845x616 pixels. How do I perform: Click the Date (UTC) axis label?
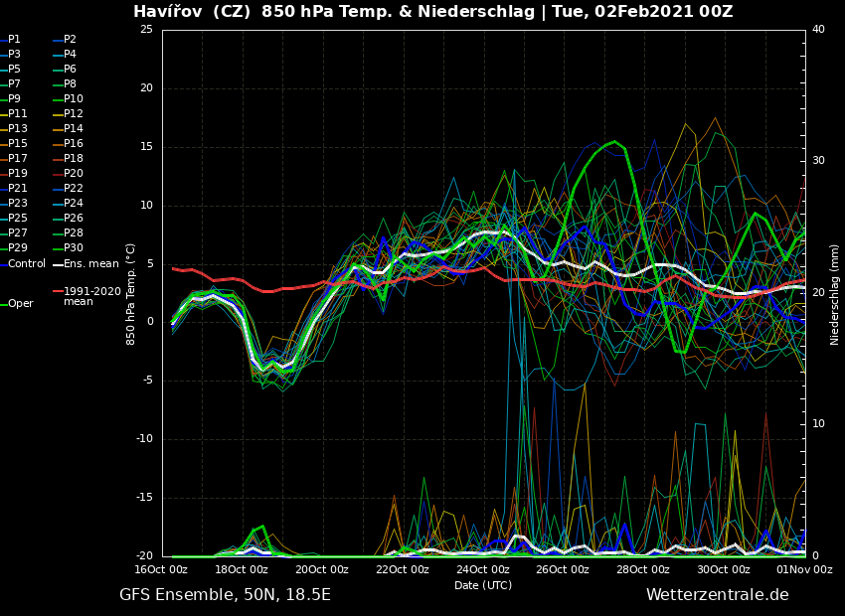pyautogui.click(x=483, y=586)
